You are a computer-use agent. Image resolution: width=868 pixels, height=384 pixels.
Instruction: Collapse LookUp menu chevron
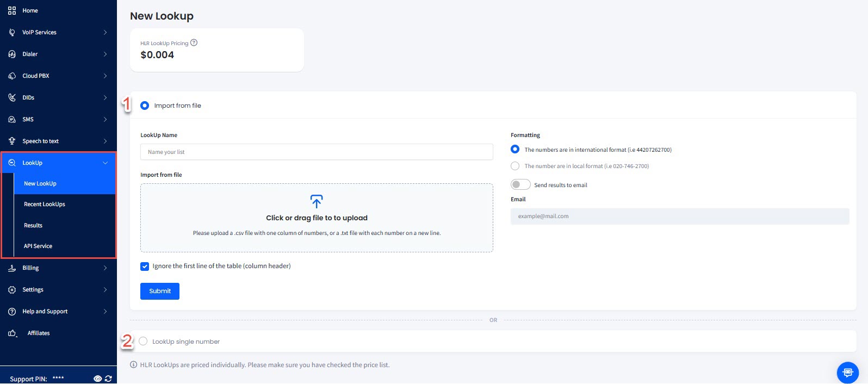click(105, 163)
